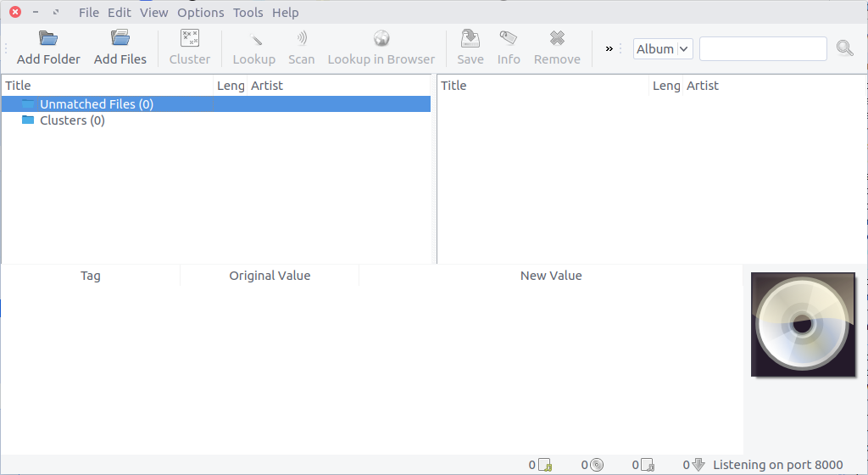This screenshot has height=475, width=868.
Task: Click the cover art disc thumbnail
Action: click(803, 324)
